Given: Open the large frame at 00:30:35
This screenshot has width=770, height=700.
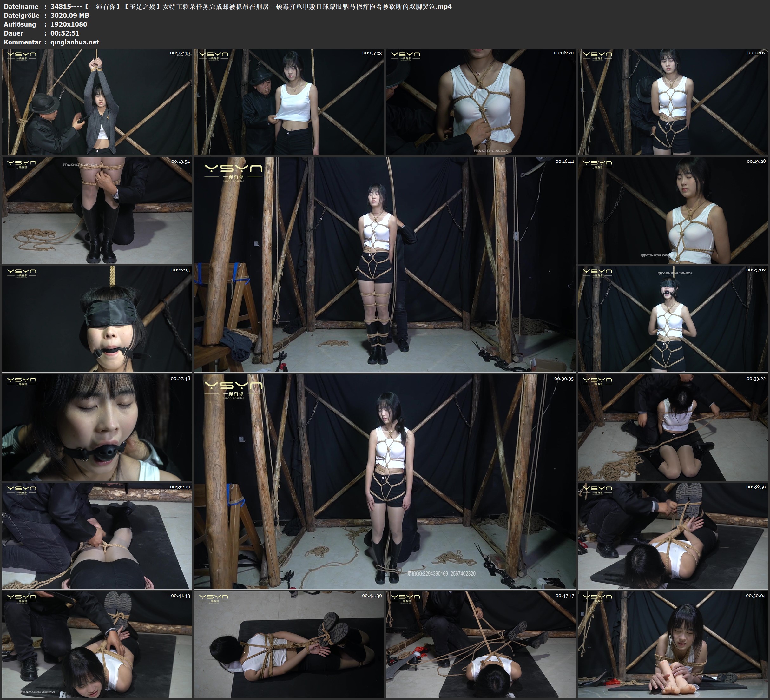Looking at the screenshot, I should point(385,481).
